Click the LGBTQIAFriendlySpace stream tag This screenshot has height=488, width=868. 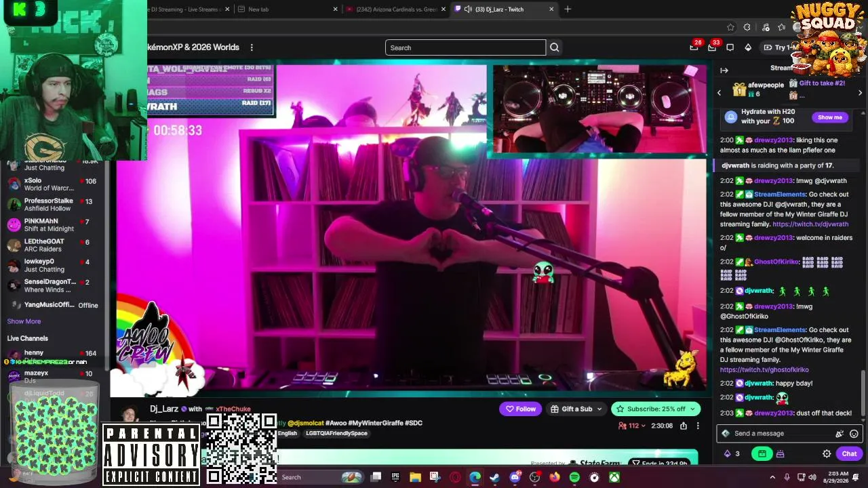click(x=336, y=434)
